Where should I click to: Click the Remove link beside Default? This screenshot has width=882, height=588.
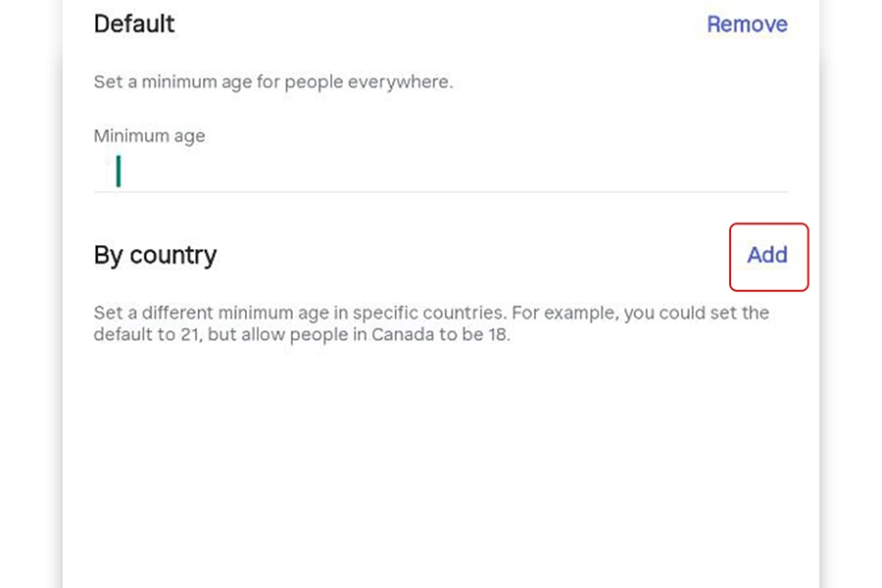(x=747, y=24)
